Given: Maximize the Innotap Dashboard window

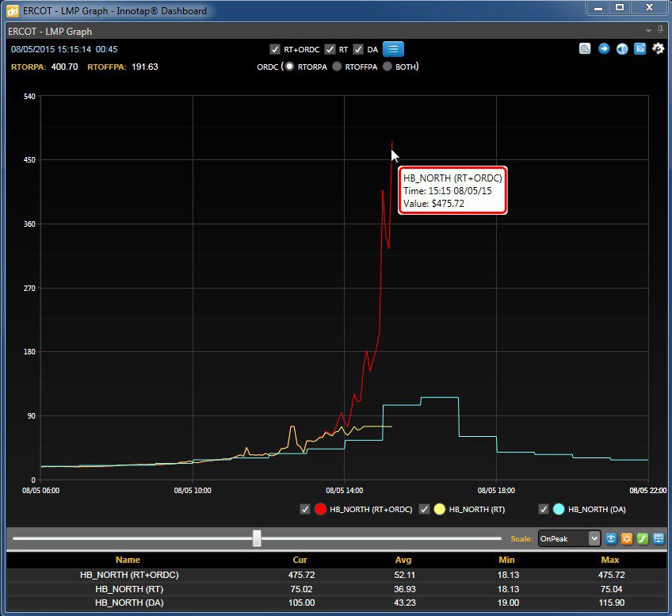Looking at the screenshot, I should (620, 8).
